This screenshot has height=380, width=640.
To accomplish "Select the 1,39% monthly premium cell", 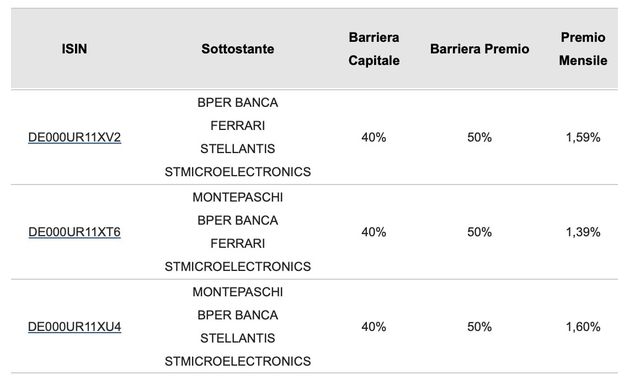I will (583, 232).
